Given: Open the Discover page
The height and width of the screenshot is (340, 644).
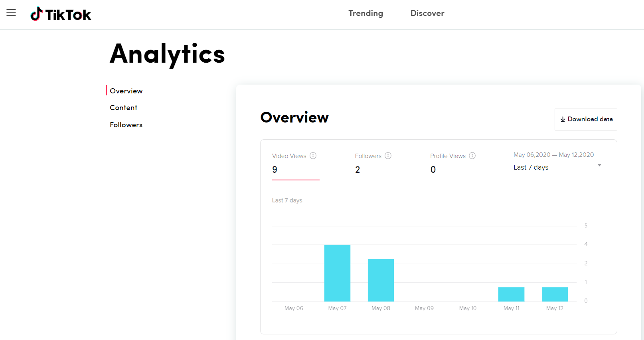Looking at the screenshot, I should pyautogui.click(x=427, y=13).
